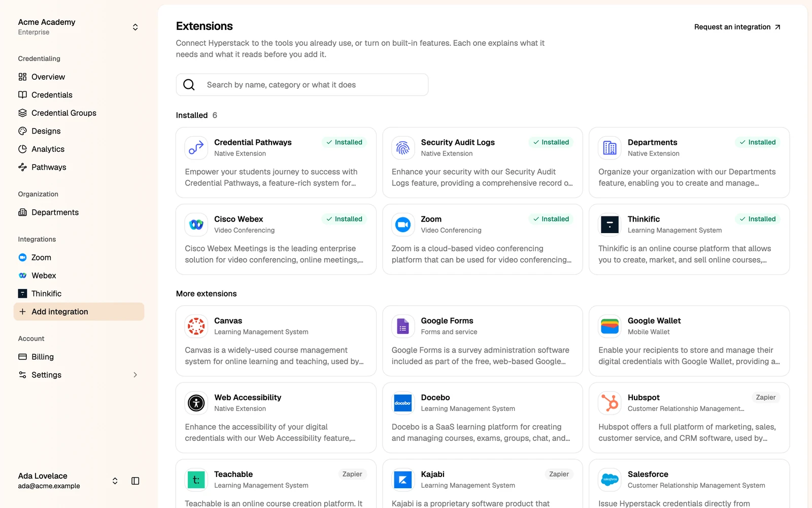Click the Google Wallet logo icon
Screen dimensions: 812x508
(610, 326)
